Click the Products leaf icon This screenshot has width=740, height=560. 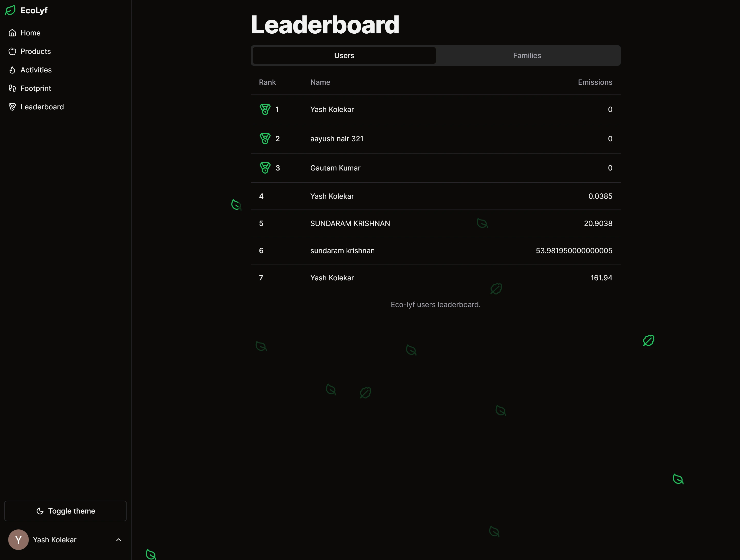pyautogui.click(x=12, y=51)
